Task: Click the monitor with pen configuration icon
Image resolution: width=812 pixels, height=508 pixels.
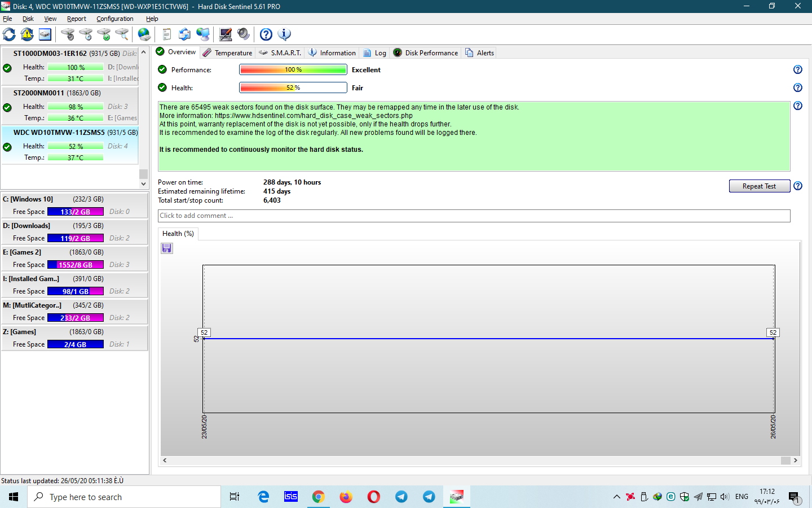Action: click(x=226, y=34)
